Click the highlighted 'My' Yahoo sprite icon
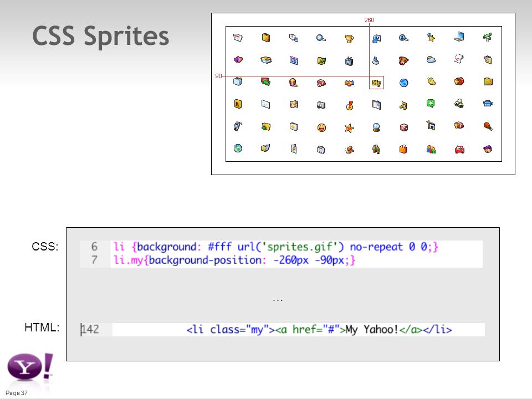The width and height of the screenshot is (532, 399). pos(376,83)
